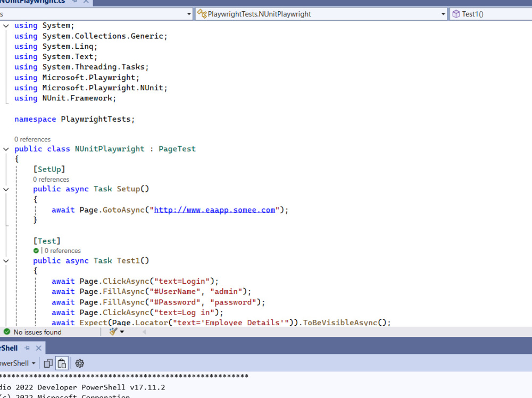Click the "#Password" string literal

(175, 302)
